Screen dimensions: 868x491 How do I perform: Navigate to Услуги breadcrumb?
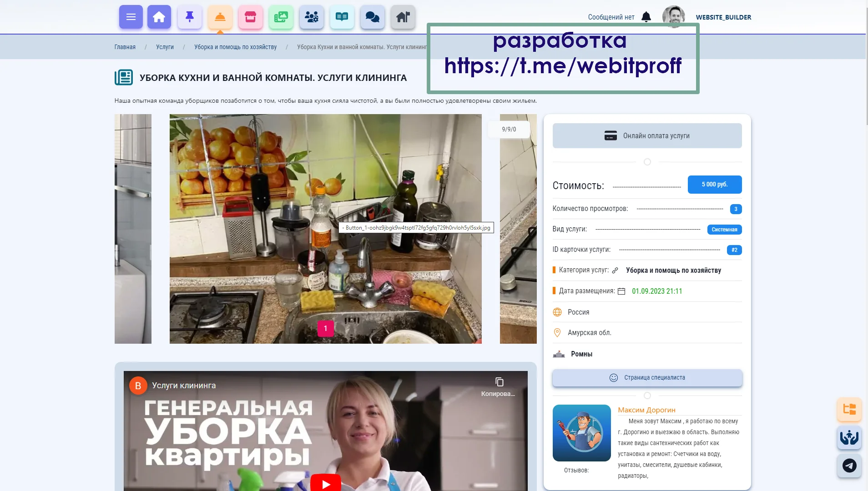165,47
